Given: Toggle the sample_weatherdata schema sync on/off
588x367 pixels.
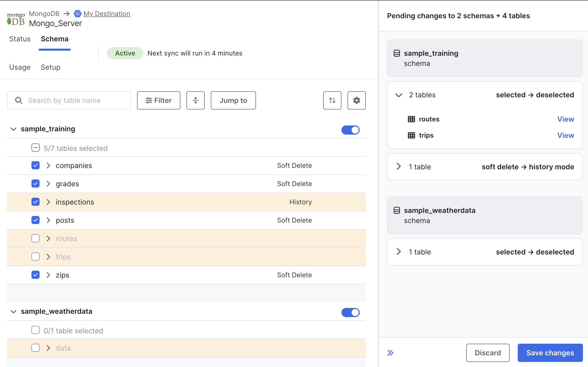Looking at the screenshot, I should coord(351,312).
